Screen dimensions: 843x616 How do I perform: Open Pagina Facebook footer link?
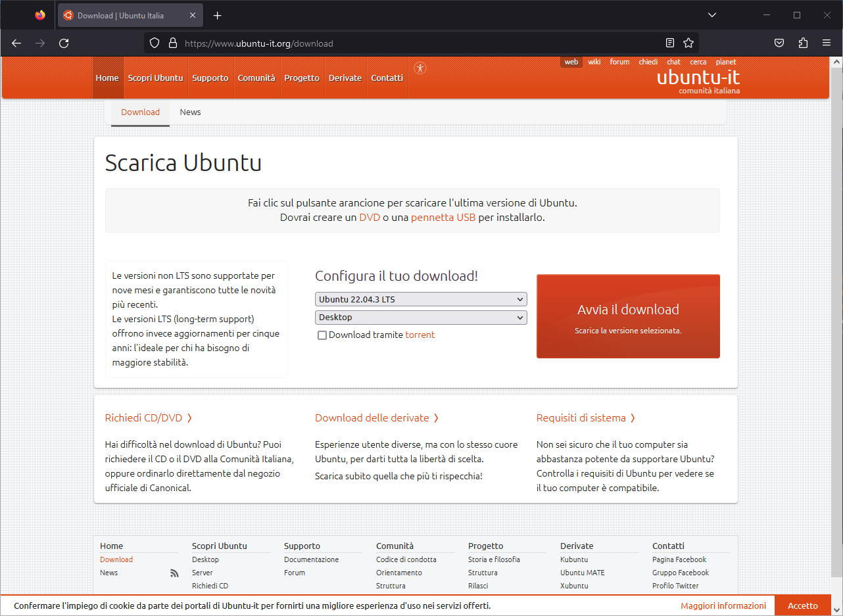[x=679, y=559]
